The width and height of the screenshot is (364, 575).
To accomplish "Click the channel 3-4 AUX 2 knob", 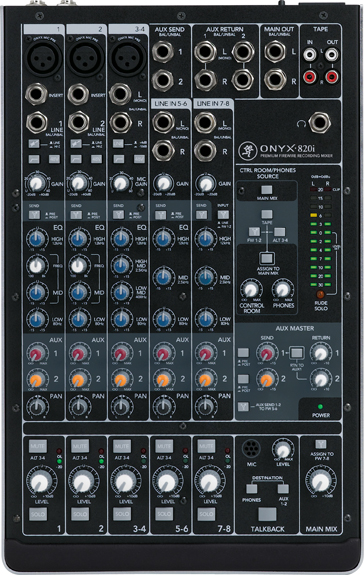I will pyautogui.click(x=121, y=379).
